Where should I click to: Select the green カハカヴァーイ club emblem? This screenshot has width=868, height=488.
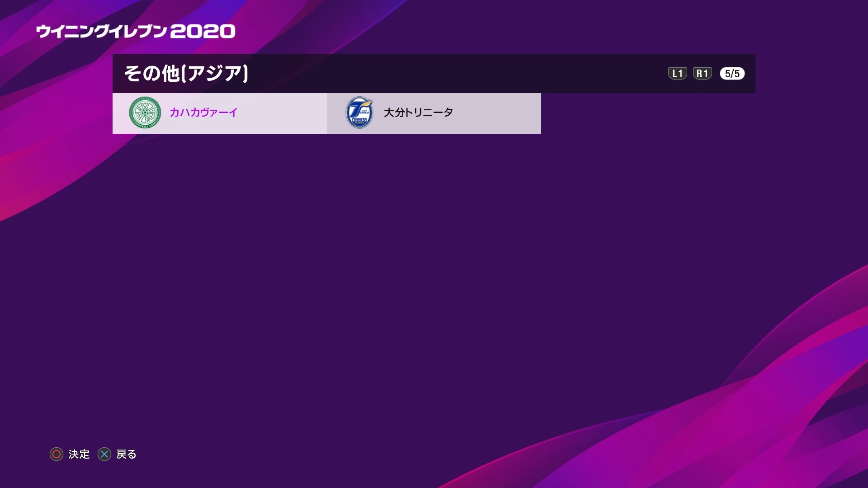(145, 113)
